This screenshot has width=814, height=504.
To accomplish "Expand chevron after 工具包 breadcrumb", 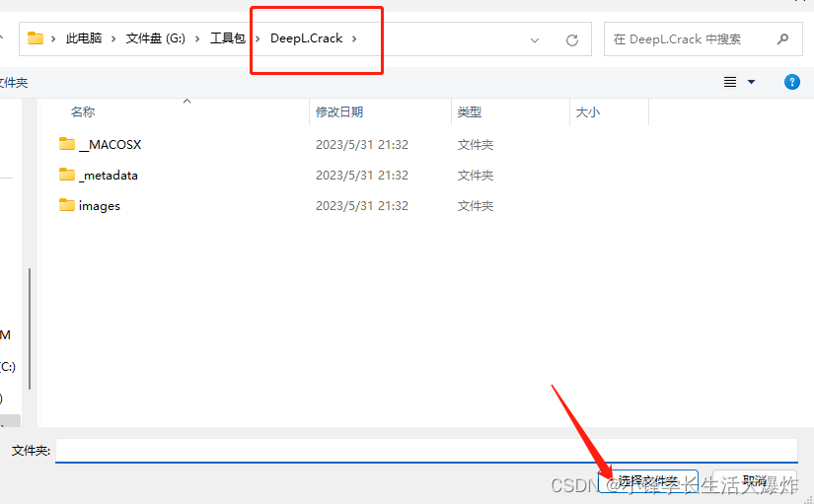I will click(258, 38).
